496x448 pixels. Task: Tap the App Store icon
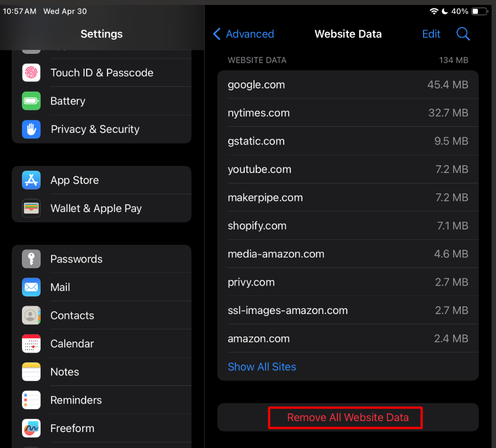[31, 180]
